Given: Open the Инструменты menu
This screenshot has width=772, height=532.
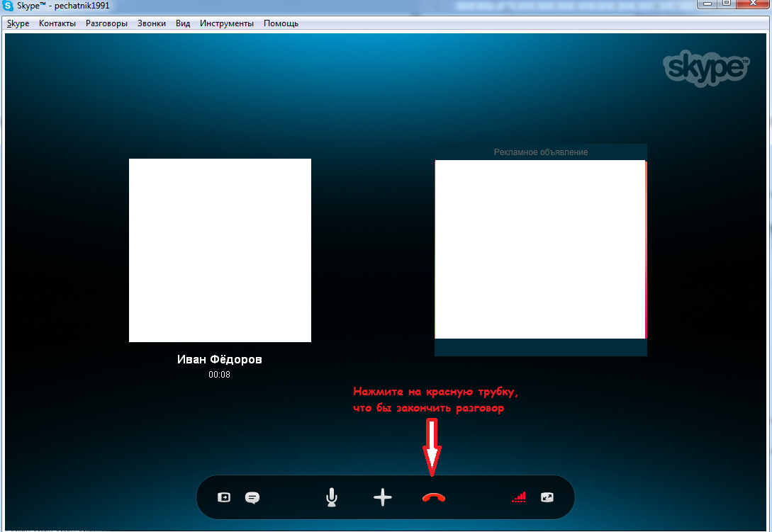Looking at the screenshot, I should (226, 23).
